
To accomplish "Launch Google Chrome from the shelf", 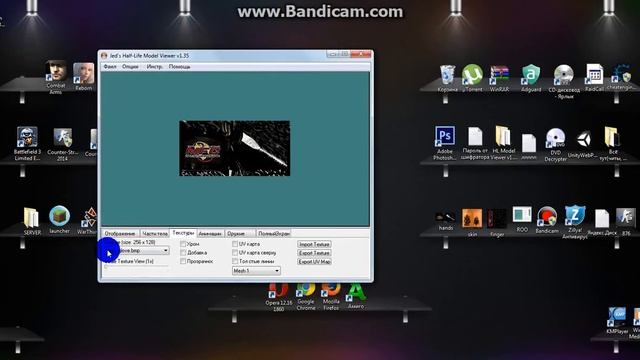I will click(306, 297).
